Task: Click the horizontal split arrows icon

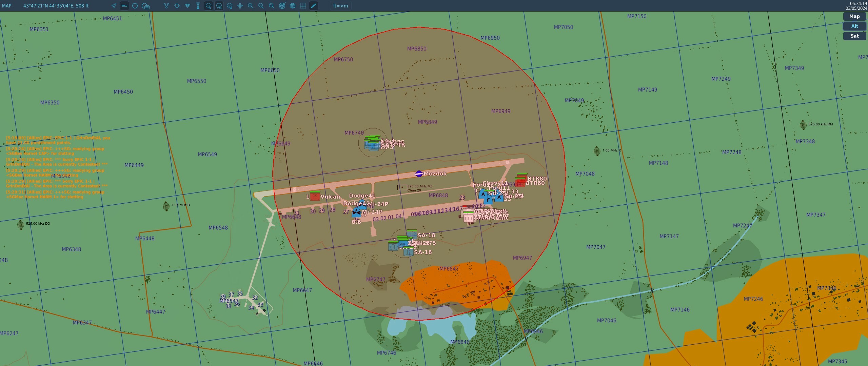Action: point(240,6)
